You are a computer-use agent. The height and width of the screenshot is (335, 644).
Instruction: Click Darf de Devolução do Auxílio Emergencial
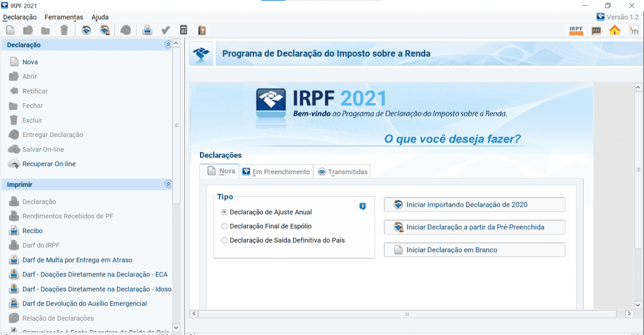coord(85,304)
